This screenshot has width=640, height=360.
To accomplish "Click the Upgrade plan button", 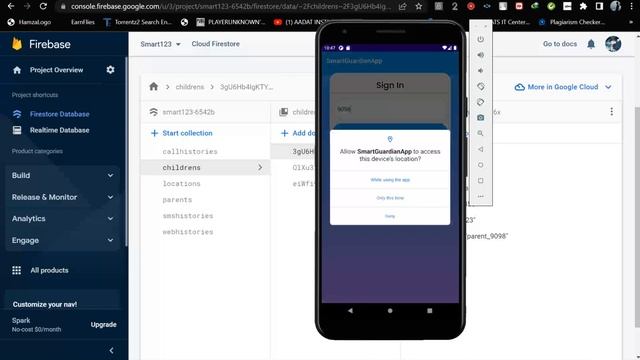I will click(x=103, y=324).
